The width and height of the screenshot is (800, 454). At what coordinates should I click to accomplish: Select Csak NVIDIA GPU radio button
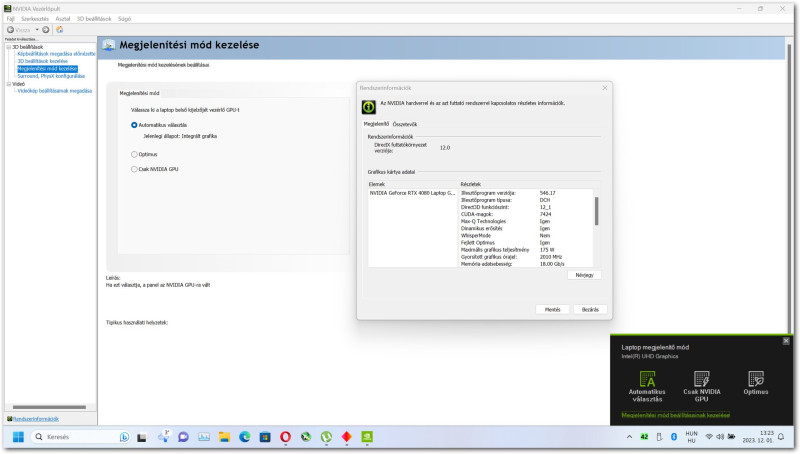134,169
